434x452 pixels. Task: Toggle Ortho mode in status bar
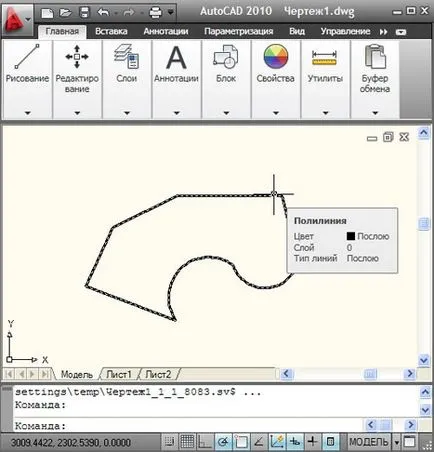(x=205, y=442)
